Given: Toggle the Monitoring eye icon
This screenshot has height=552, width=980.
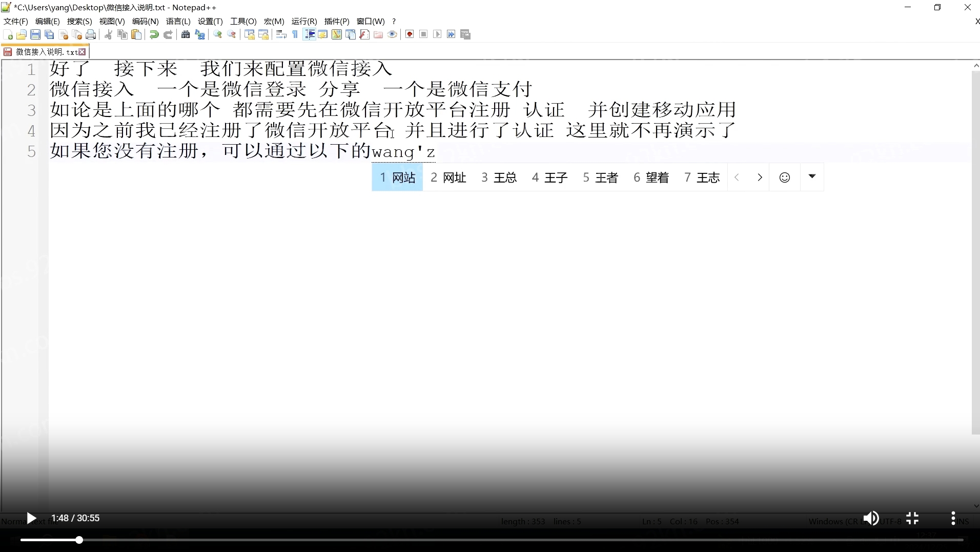Looking at the screenshot, I should tap(392, 34).
